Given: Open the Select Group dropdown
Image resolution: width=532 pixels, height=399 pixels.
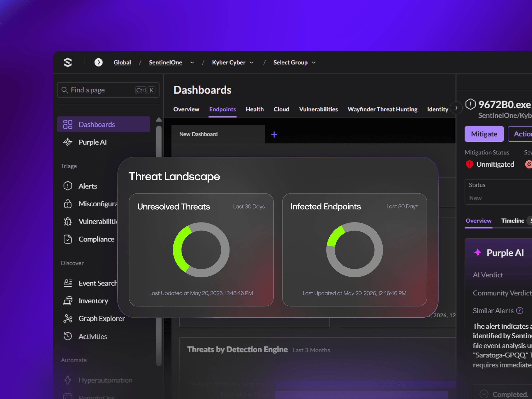Looking at the screenshot, I should 294,63.
